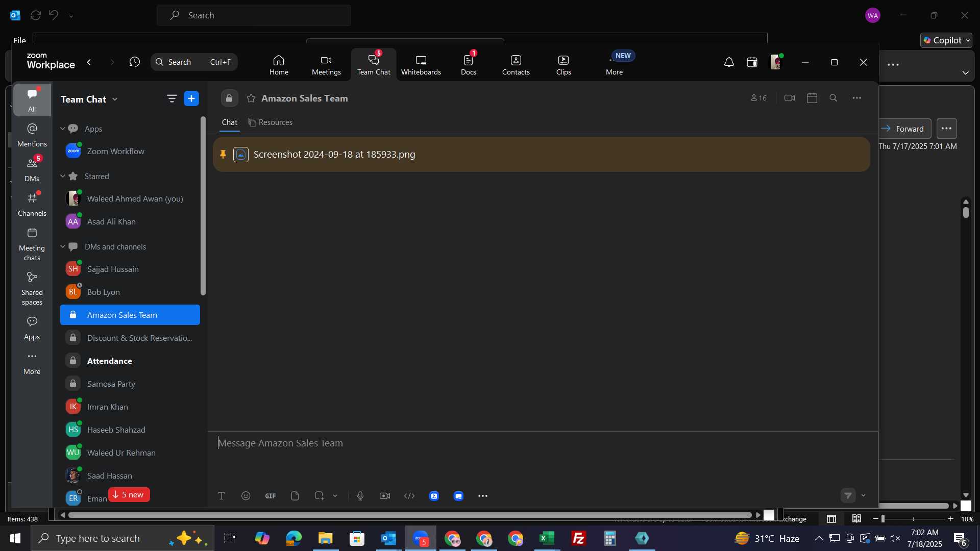Record an audio message

[360, 496]
